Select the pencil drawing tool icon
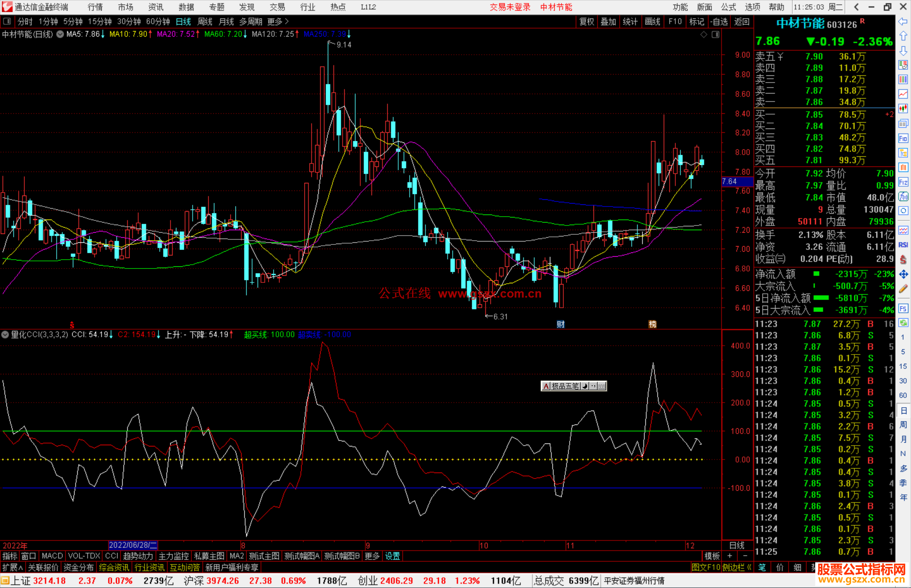Image resolution: width=911 pixels, height=588 pixels. (903, 289)
